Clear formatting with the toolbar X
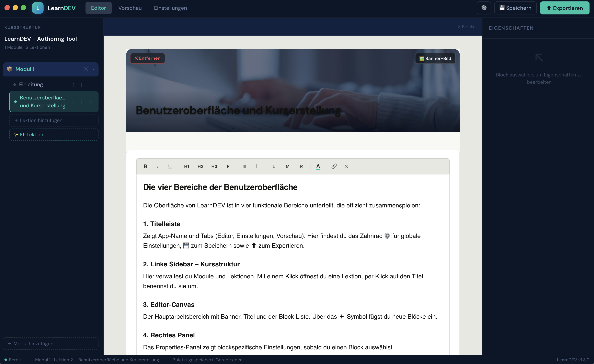 346,166
